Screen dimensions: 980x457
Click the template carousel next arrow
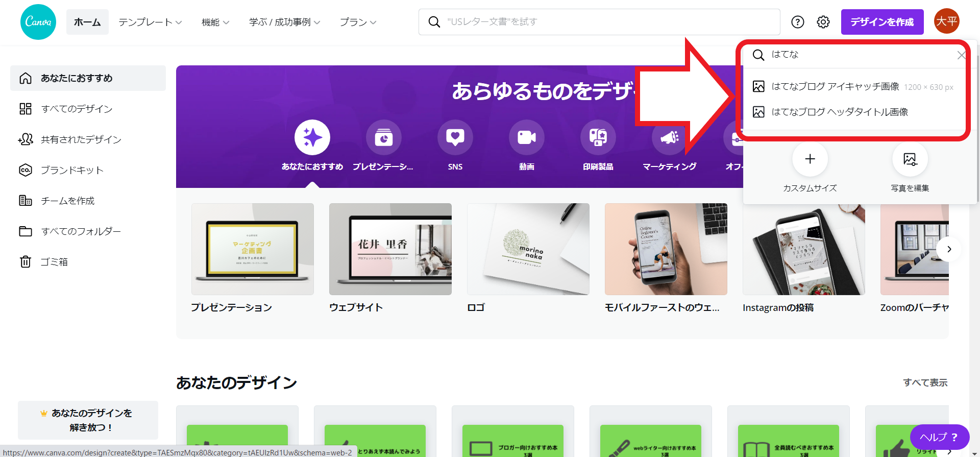(949, 249)
